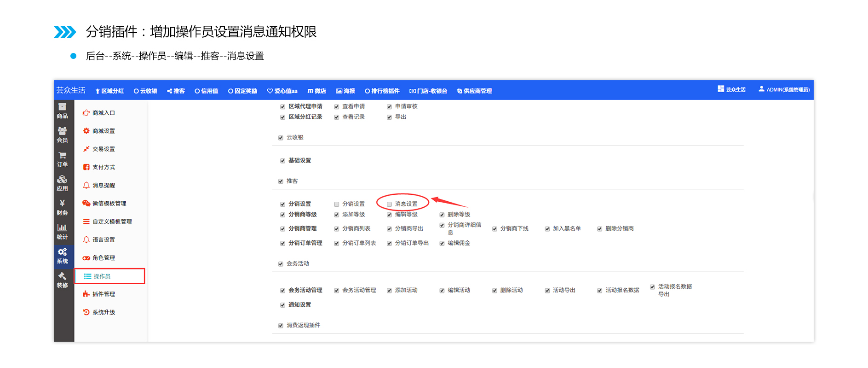Toggle the 活动报名数据导出 checkbox

click(652, 287)
